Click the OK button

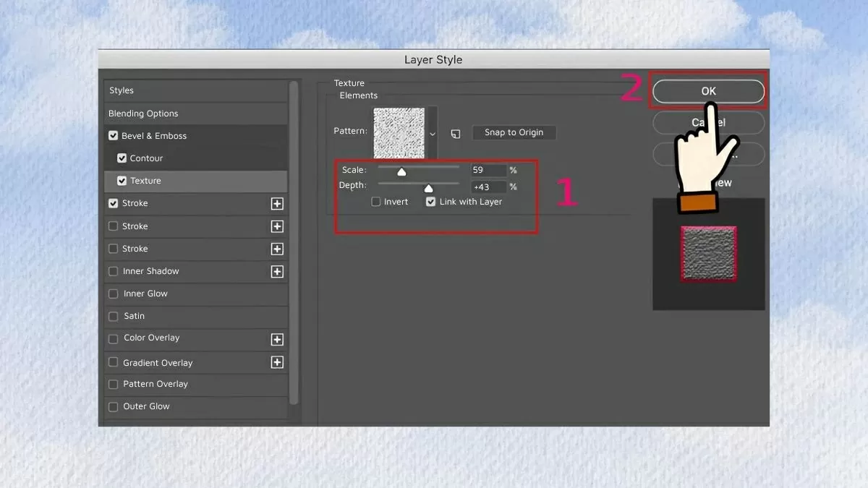(x=708, y=91)
